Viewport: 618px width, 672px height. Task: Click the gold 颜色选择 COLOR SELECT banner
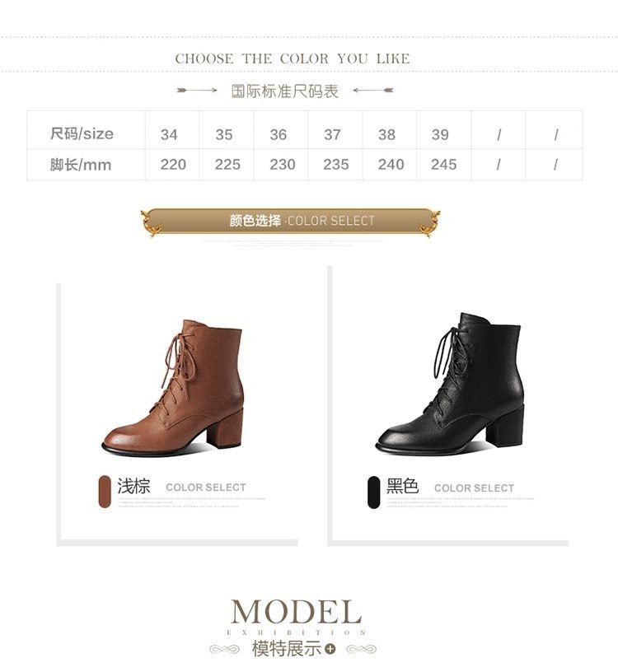290,222
